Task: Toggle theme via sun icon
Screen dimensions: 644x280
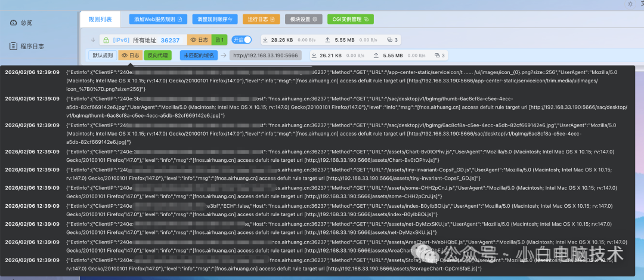Action: click(x=630, y=4)
